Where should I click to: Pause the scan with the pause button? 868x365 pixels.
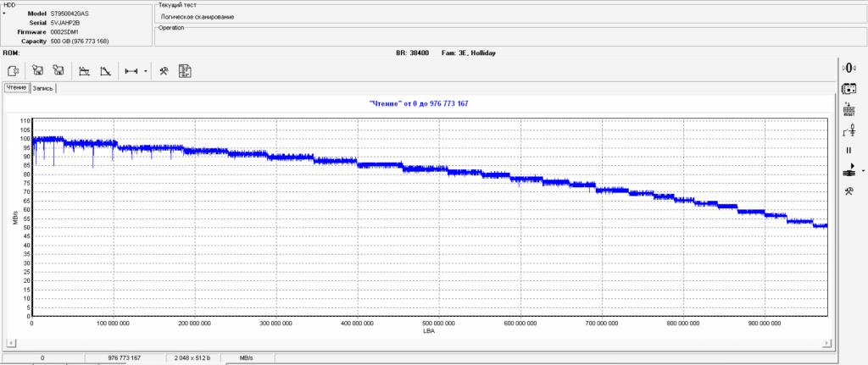tap(848, 151)
